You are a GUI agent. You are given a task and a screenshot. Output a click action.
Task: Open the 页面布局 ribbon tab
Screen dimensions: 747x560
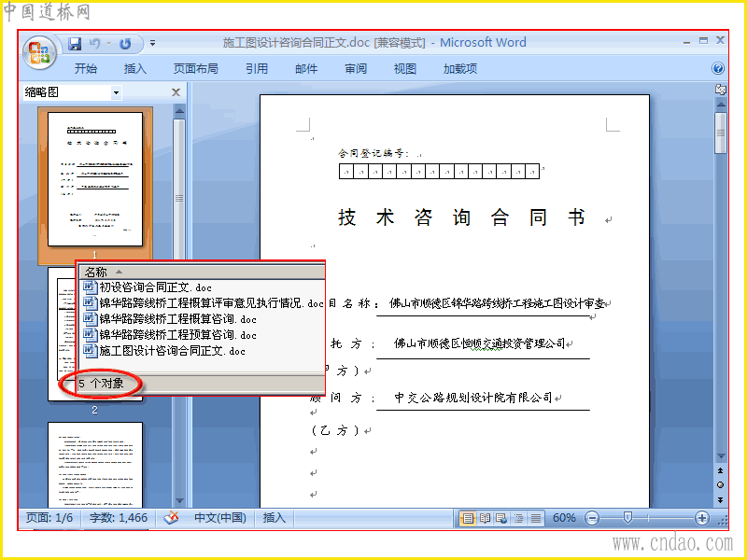(x=196, y=68)
